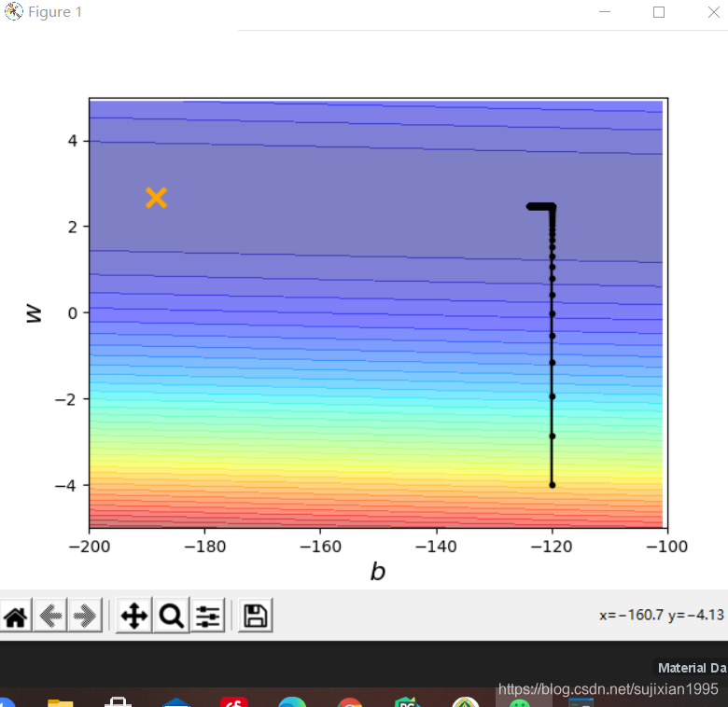Viewport: 728px width, 707px height.
Task: Click the x-axis tick label −120
Action: (x=552, y=547)
